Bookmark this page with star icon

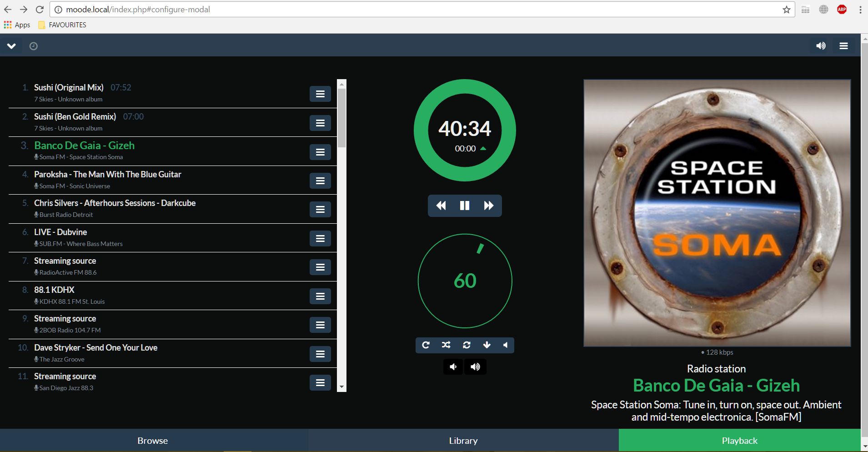[x=787, y=10]
